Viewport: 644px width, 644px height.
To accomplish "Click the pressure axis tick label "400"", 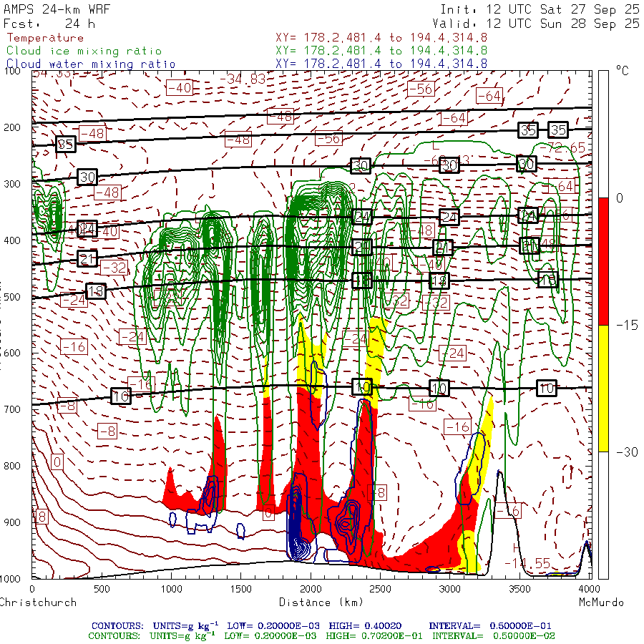I will 12,240.
